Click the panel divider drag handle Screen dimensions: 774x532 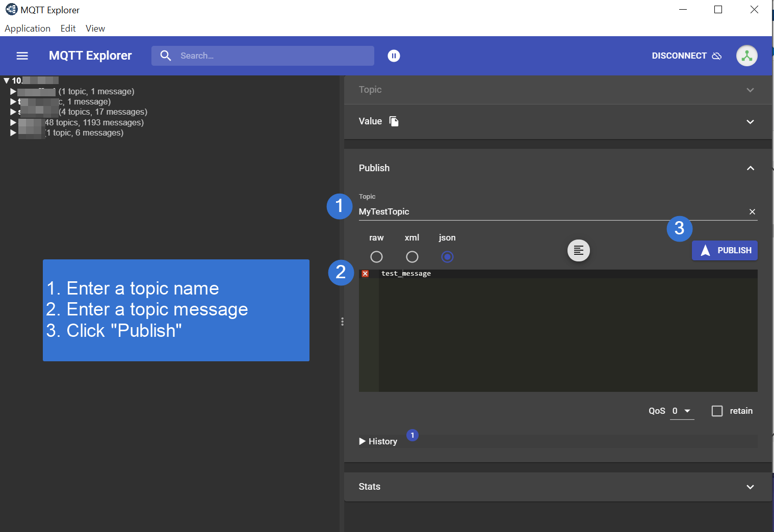tap(342, 322)
